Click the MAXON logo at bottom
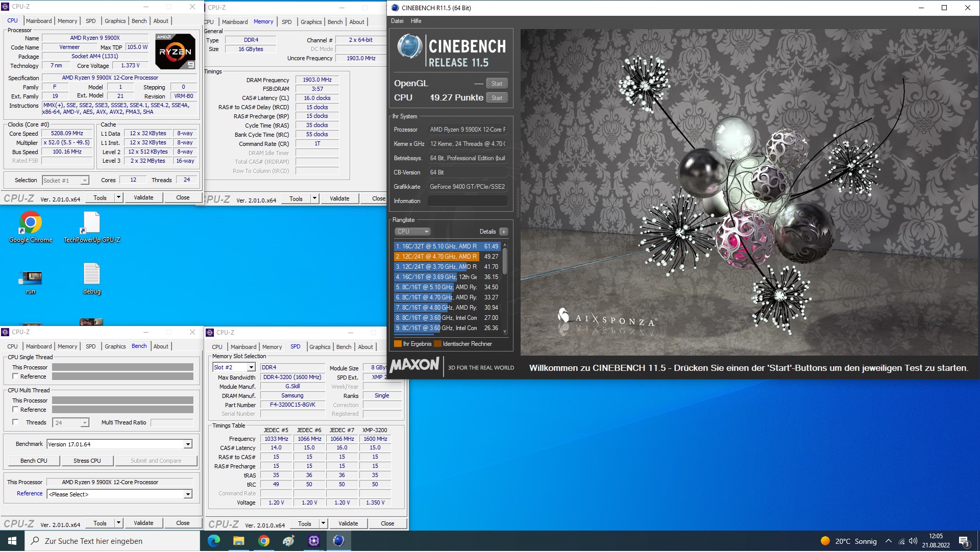980x552 pixels. coord(414,365)
